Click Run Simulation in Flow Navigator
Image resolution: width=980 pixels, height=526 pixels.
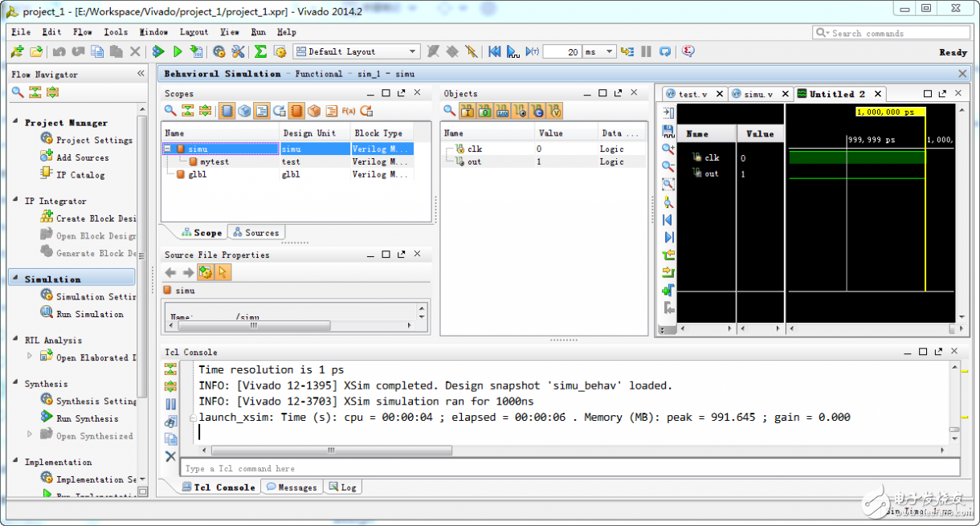click(88, 313)
